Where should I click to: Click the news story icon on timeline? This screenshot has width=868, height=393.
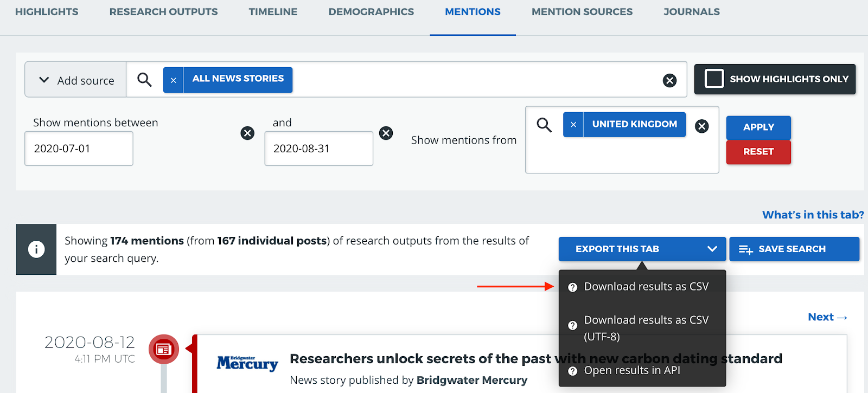point(163,349)
